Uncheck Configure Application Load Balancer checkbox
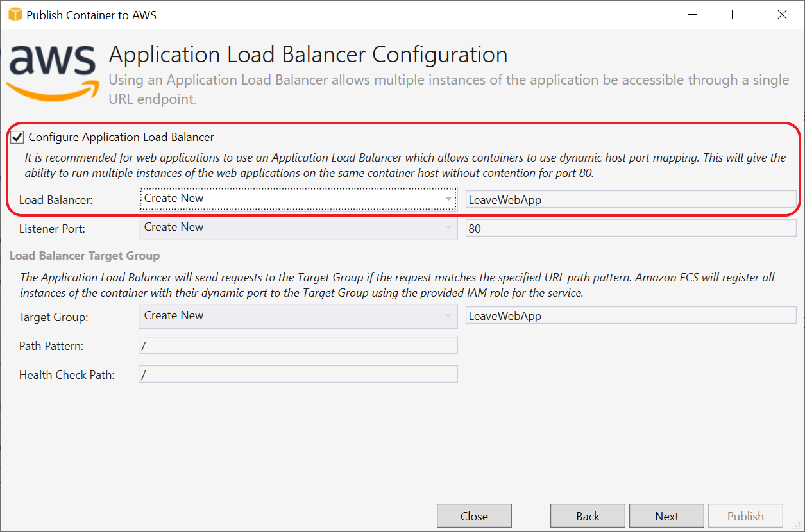805x532 pixels. (x=17, y=137)
